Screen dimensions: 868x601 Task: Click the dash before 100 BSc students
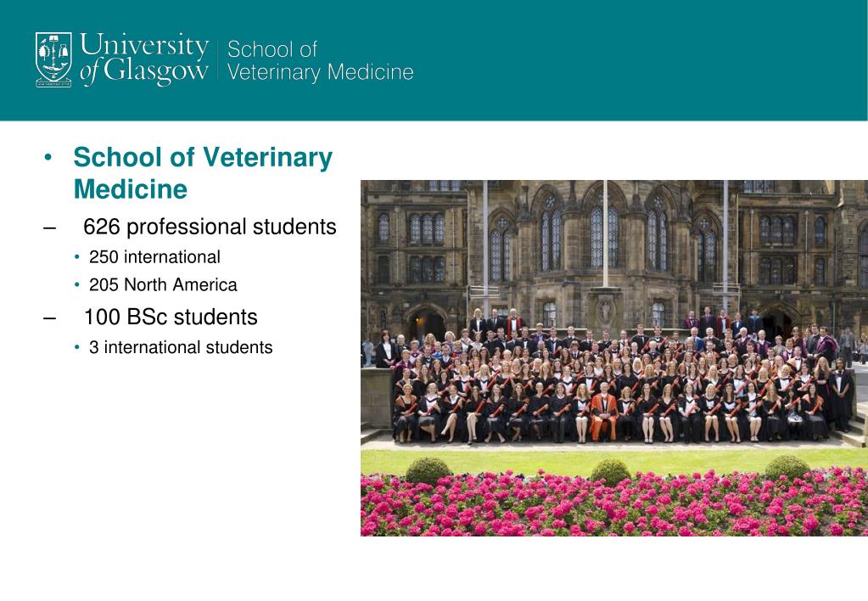49,318
